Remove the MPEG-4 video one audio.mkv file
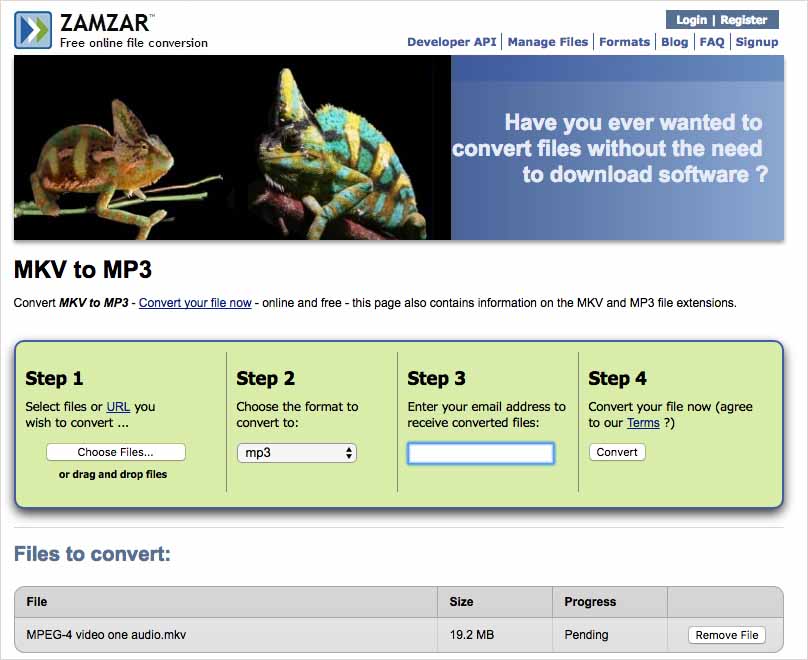Viewport: 808px width, 660px height. [727, 635]
